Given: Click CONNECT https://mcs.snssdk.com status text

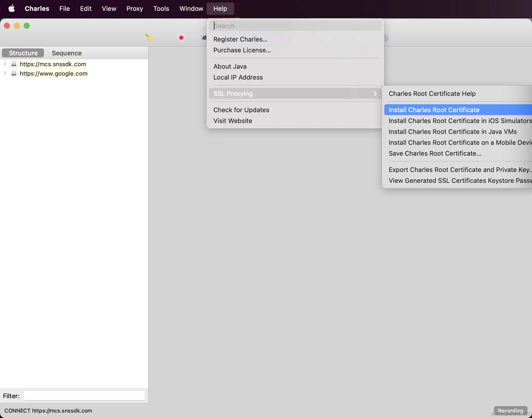Looking at the screenshot, I should pyautogui.click(x=48, y=411).
